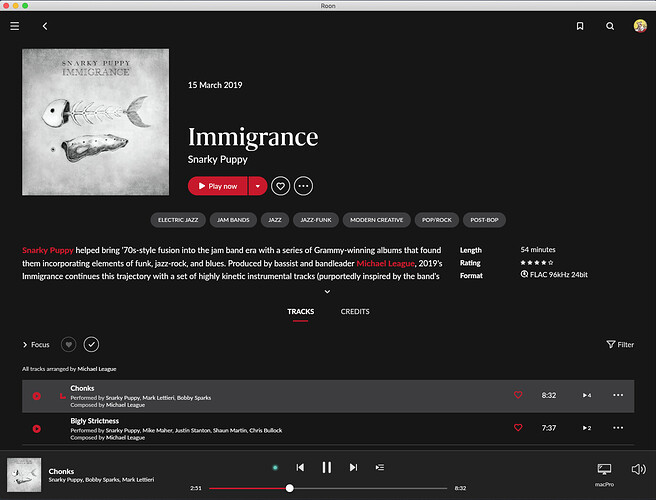Toggle the heart on Bigly Strictness
This screenshot has height=500, width=656.
coord(518,427)
